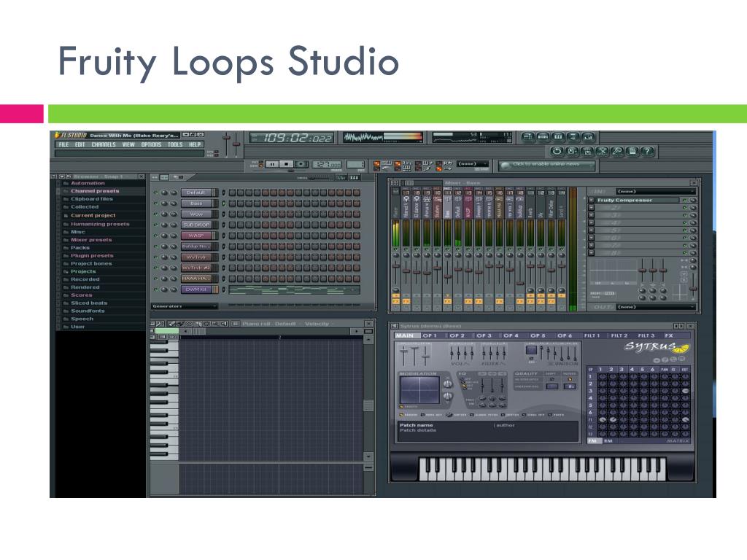This screenshot has width=747, height=560.
Task: Click the save new version toolbar icon
Action: tap(572, 152)
